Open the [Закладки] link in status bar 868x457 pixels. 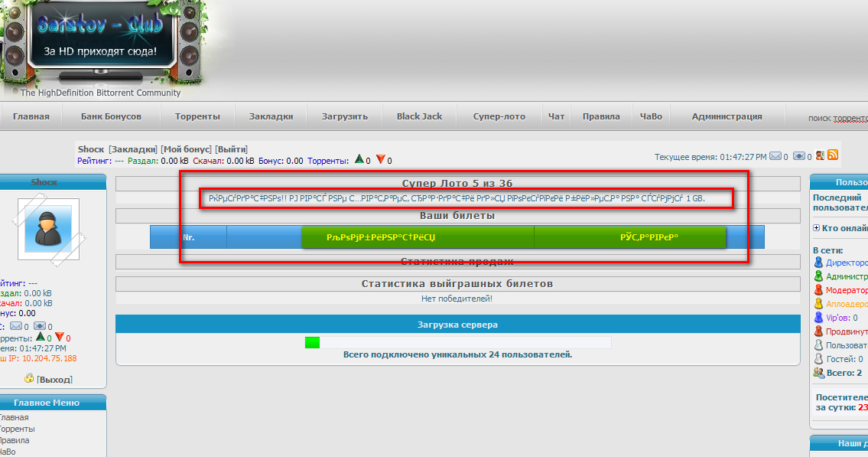[133, 149]
